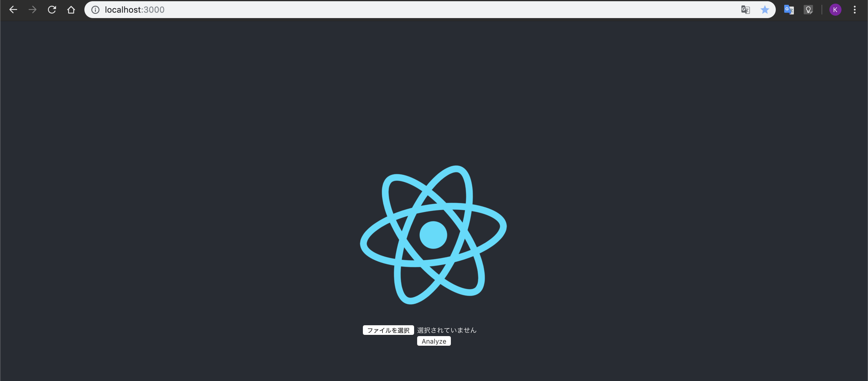Click the forward navigation arrow
868x381 pixels.
32,10
